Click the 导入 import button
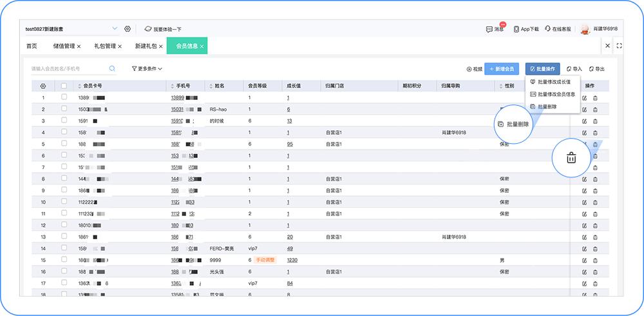This screenshot has height=316, width=644. click(x=574, y=69)
